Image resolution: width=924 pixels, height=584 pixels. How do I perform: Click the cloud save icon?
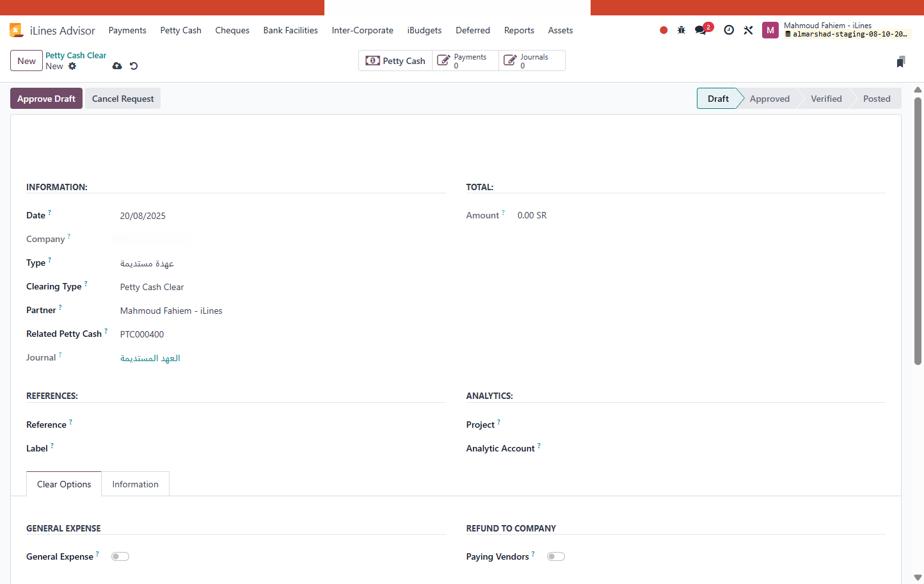pyautogui.click(x=117, y=66)
